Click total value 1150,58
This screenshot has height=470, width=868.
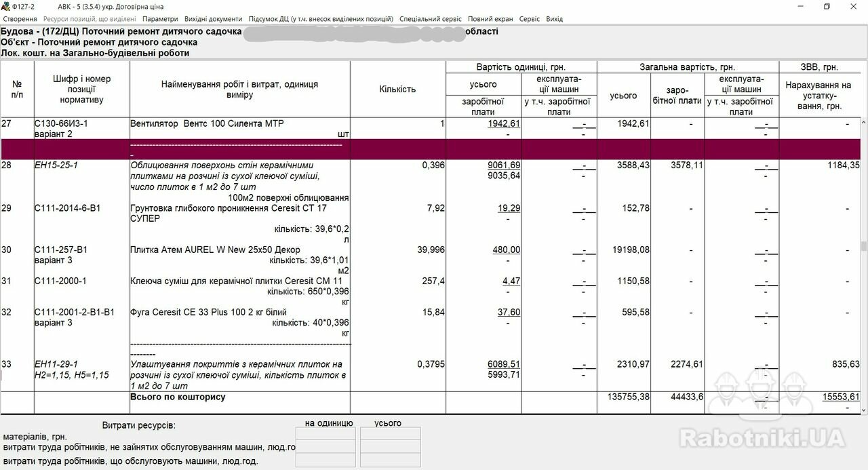tap(633, 281)
